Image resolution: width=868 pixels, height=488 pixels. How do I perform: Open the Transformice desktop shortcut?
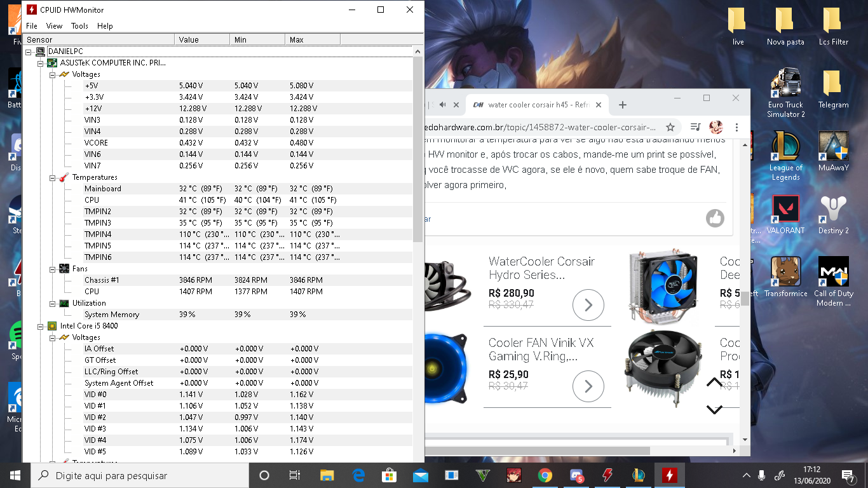tap(785, 278)
